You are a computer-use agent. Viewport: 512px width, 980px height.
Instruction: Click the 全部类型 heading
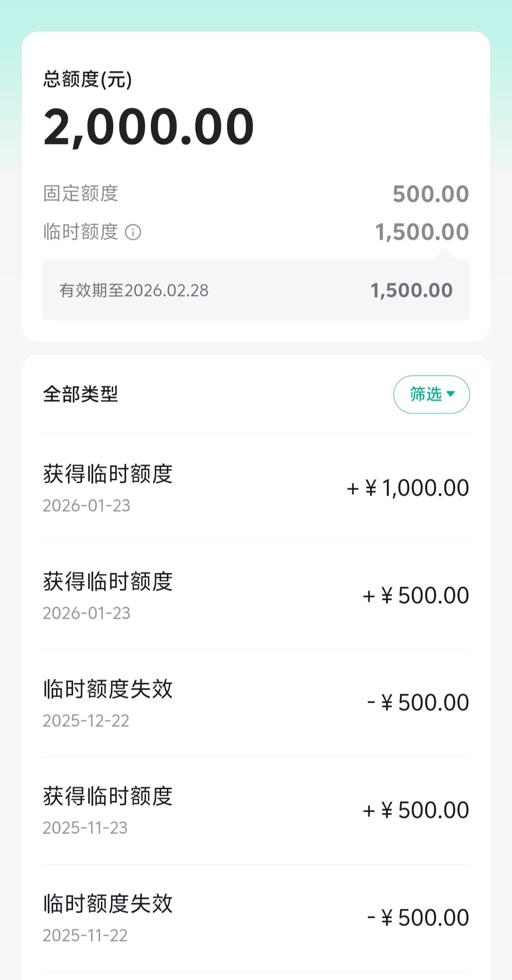(81, 394)
